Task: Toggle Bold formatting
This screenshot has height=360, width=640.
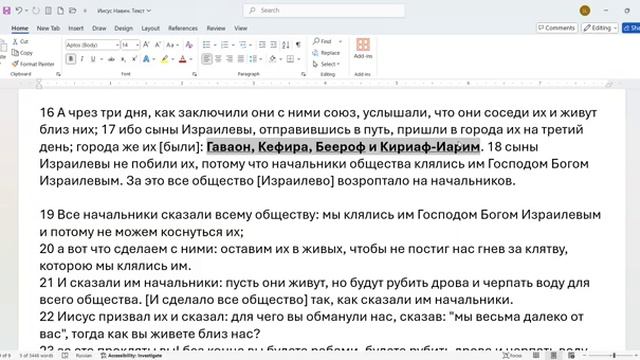Action: (x=71, y=59)
